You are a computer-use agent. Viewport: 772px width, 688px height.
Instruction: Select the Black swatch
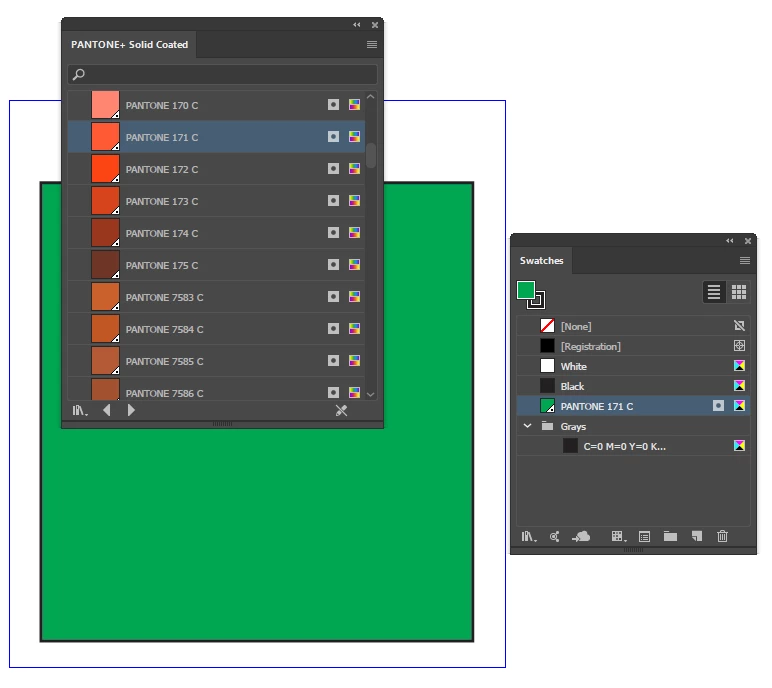633,386
